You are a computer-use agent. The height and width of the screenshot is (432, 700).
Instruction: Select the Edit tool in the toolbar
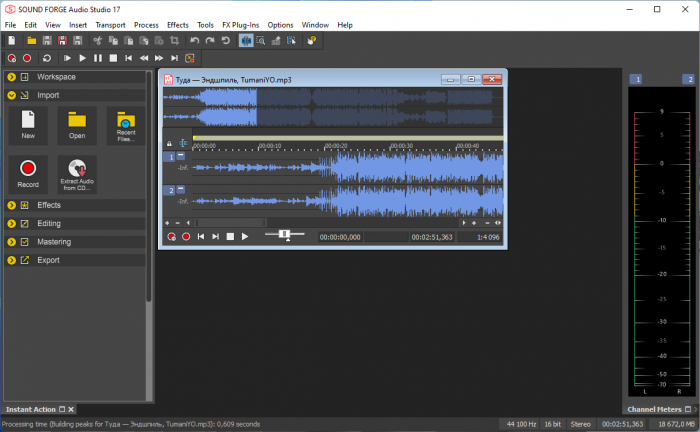(246, 41)
